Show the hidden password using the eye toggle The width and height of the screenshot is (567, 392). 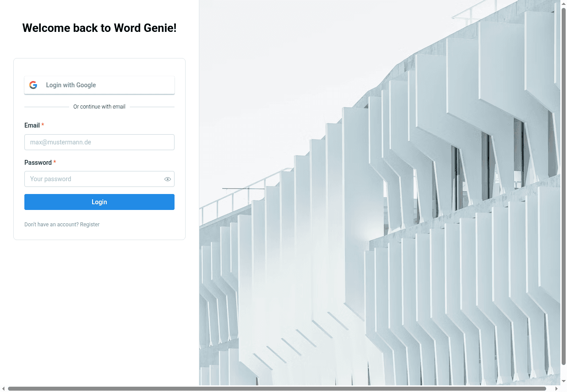[x=167, y=179]
